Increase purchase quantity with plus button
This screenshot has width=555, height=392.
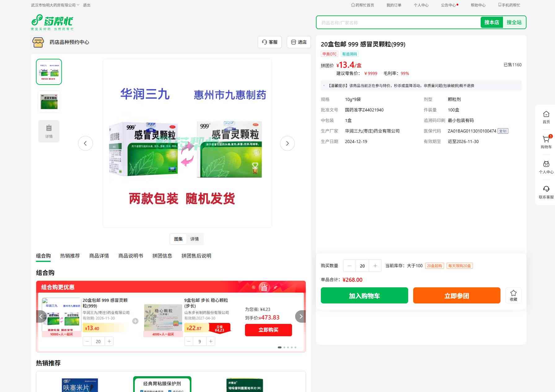[x=375, y=266]
